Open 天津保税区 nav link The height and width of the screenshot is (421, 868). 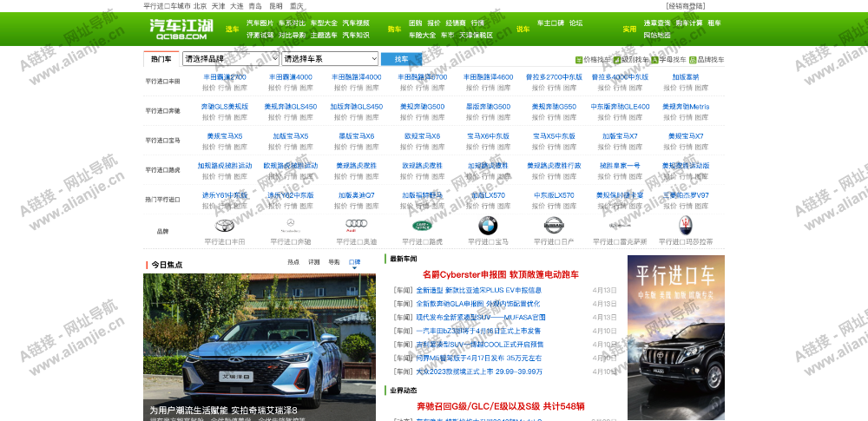(x=476, y=35)
